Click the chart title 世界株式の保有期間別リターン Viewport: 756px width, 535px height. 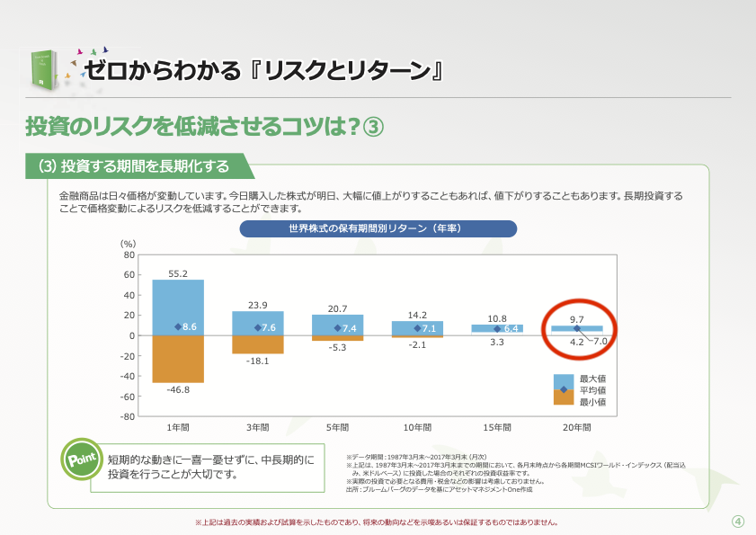pos(378,228)
